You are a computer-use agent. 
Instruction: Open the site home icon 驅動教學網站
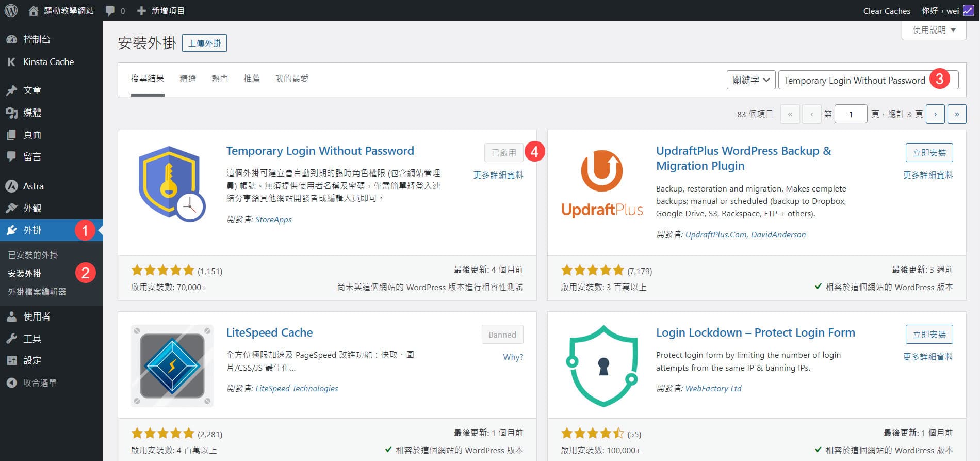34,10
